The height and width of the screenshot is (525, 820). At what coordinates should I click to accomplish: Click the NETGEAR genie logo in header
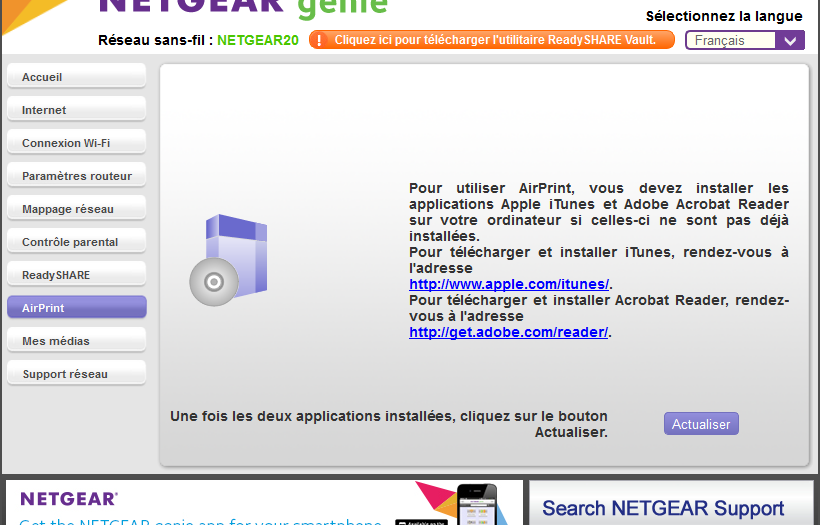243,8
